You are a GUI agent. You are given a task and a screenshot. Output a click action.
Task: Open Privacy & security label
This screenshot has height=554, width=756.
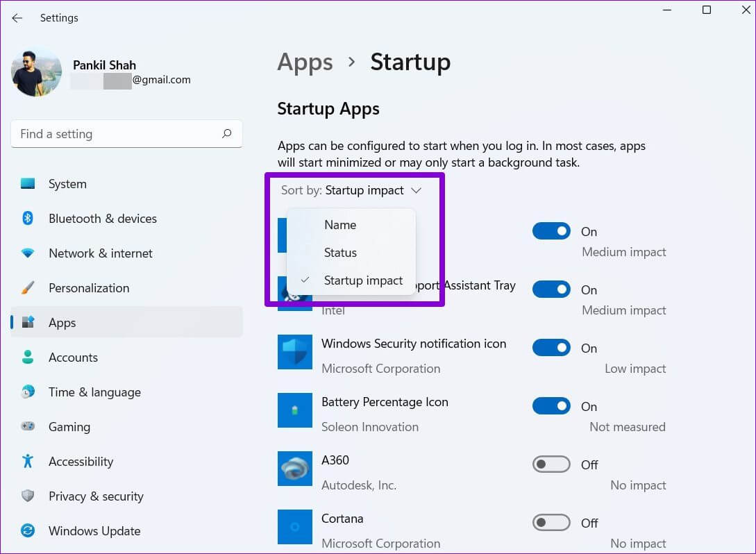pos(96,496)
